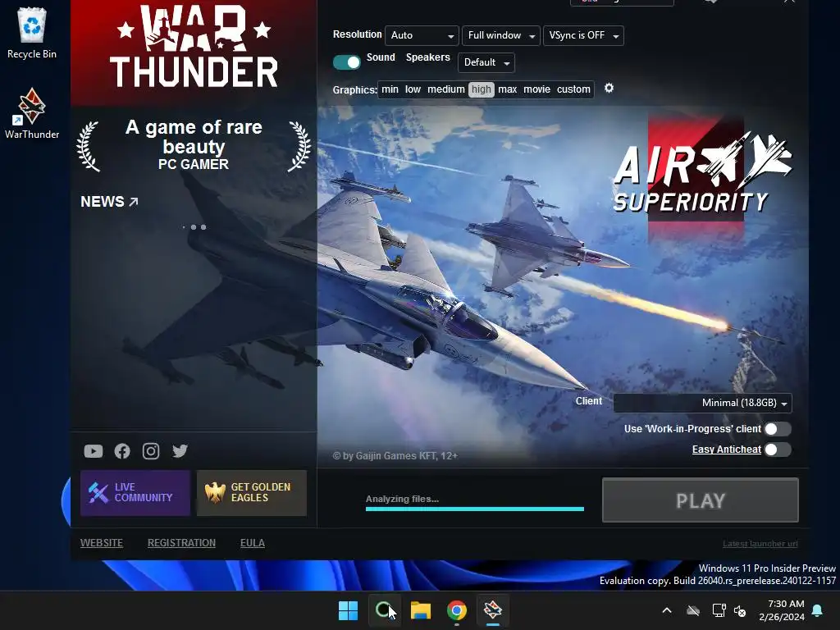This screenshot has height=630, width=840.
Task: Click Latest launcher url link
Action: (760, 544)
